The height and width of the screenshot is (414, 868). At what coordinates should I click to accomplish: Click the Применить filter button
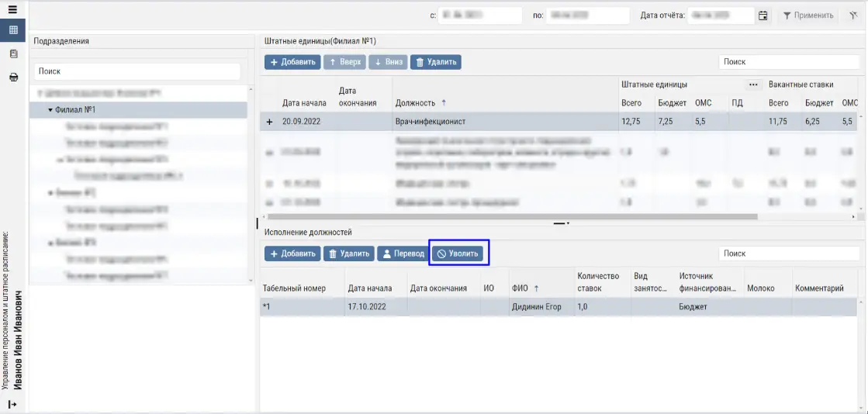coord(807,16)
